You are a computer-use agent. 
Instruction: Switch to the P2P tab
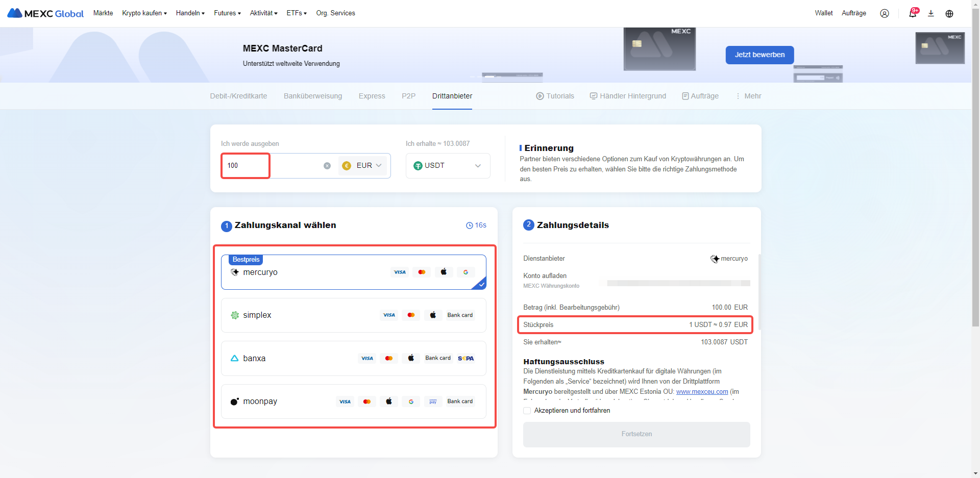point(408,96)
